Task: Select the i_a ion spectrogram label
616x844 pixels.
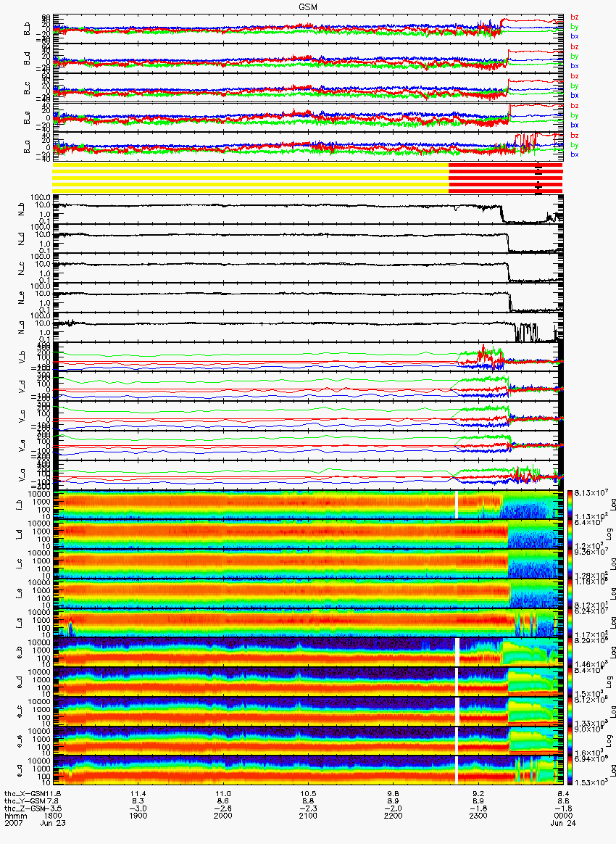Action: coord(20,624)
